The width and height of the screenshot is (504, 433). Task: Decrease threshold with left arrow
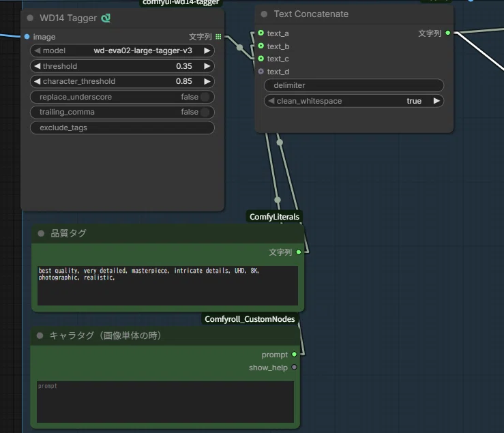coord(38,66)
